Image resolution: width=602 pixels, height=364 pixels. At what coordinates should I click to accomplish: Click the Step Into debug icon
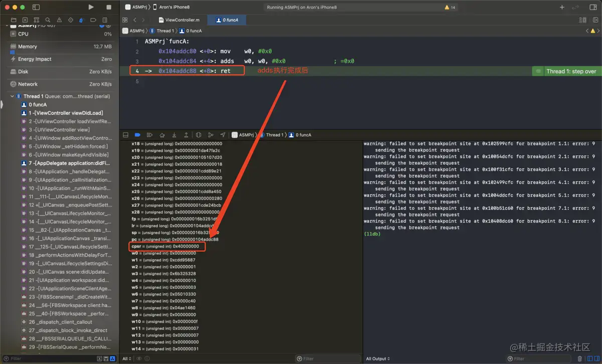tap(174, 135)
